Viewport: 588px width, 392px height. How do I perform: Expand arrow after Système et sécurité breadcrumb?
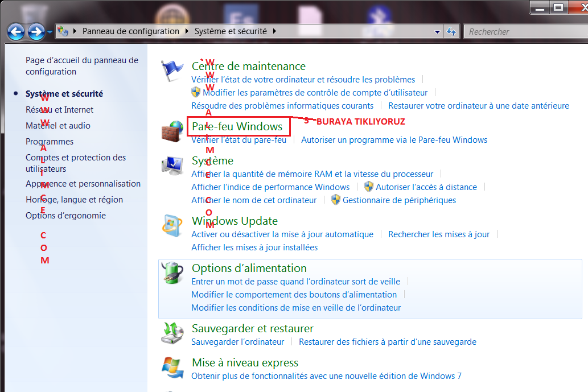274,31
